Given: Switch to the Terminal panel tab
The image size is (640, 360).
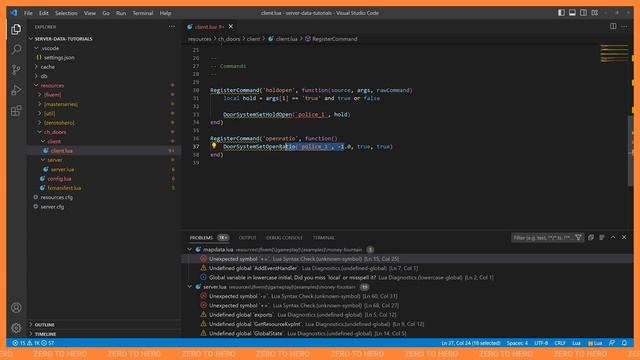Looking at the screenshot, I should pos(324,238).
